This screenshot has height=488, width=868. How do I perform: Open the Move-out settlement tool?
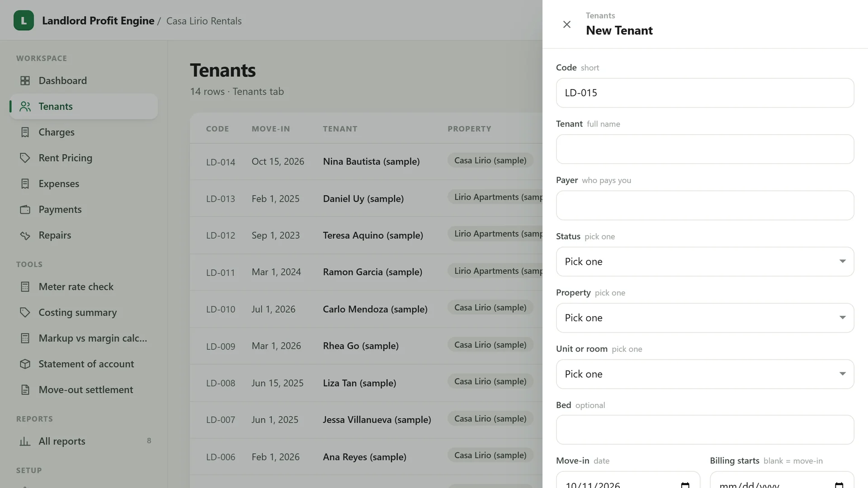tap(84, 389)
